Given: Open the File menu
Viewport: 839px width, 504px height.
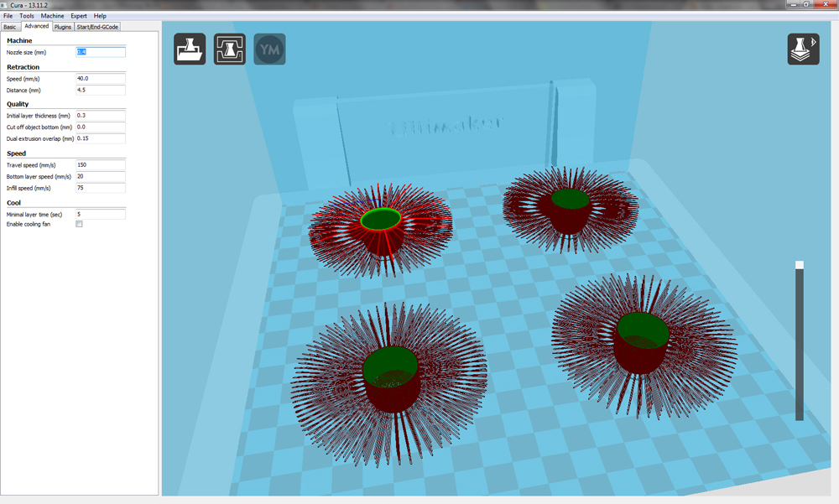Looking at the screenshot, I should [x=8, y=16].
